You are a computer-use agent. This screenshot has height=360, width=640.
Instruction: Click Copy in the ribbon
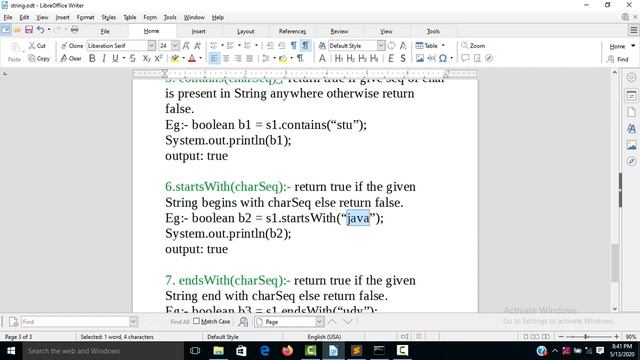39,59
